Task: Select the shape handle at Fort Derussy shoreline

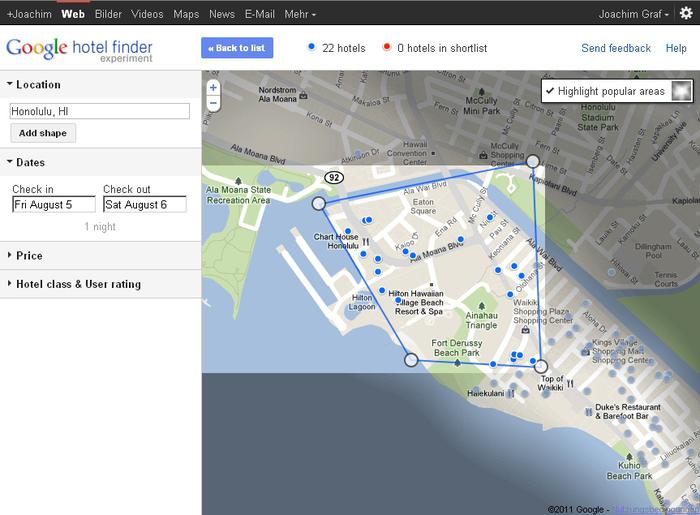Action: [x=411, y=360]
